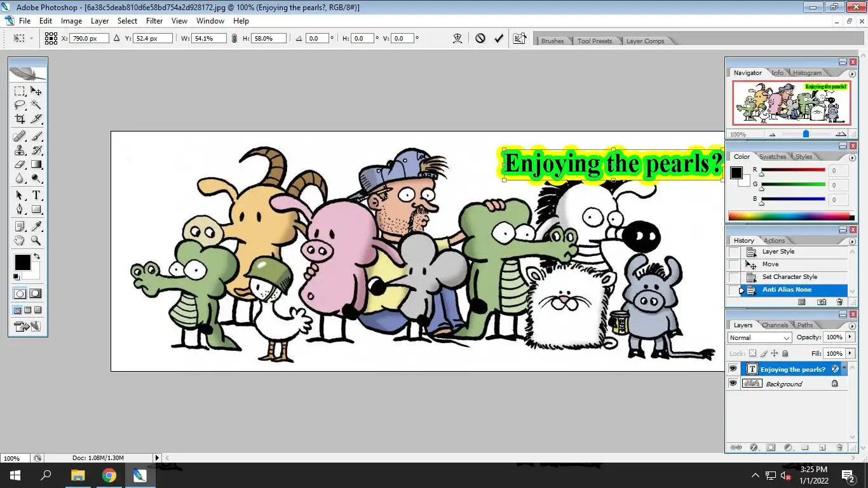The image size is (868, 488).
Task: Open Layers panel flyout menu
Action: pos(852,325)
